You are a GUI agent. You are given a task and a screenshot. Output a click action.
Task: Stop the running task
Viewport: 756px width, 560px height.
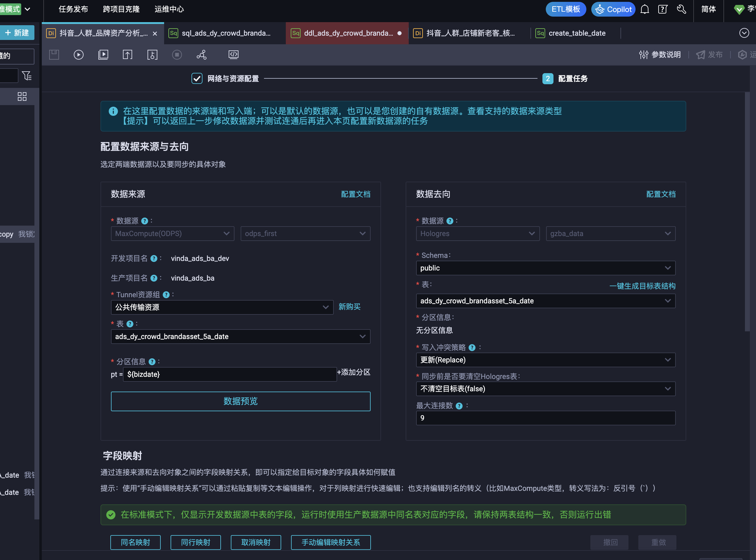(x=177, y=55)
